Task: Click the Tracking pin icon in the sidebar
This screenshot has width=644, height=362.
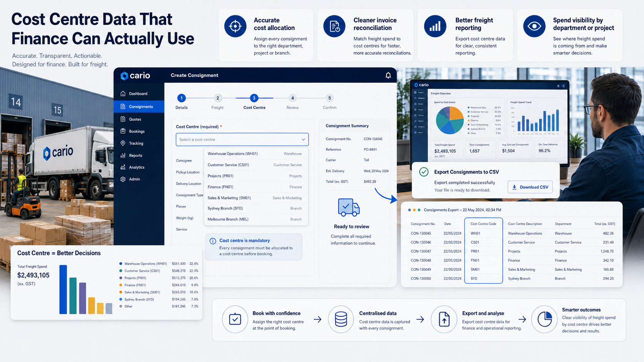Action: [x=123, y=143]
